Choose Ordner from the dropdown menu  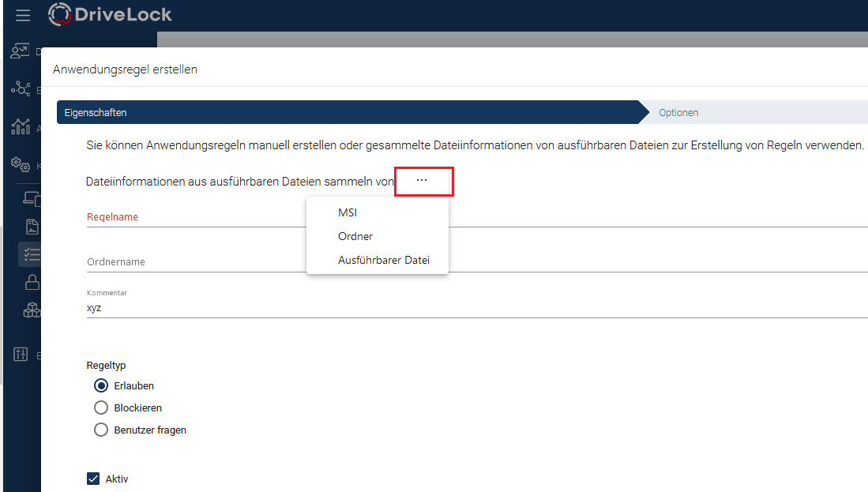click(355, 236)
